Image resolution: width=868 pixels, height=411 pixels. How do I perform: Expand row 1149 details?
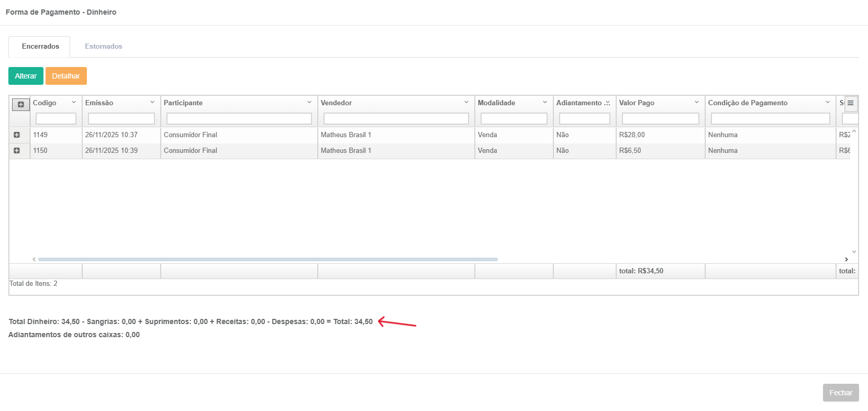point(17,135)
